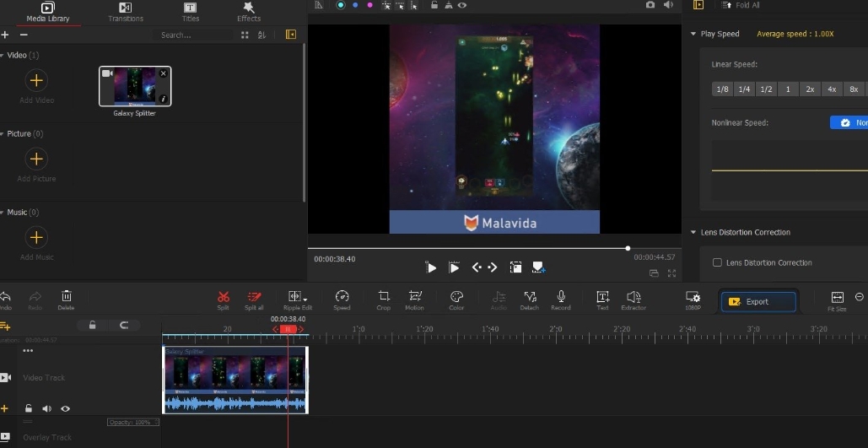Set linear speed to 1/8
This screenshot has width=868, height=448.
[x=722, y=89]
